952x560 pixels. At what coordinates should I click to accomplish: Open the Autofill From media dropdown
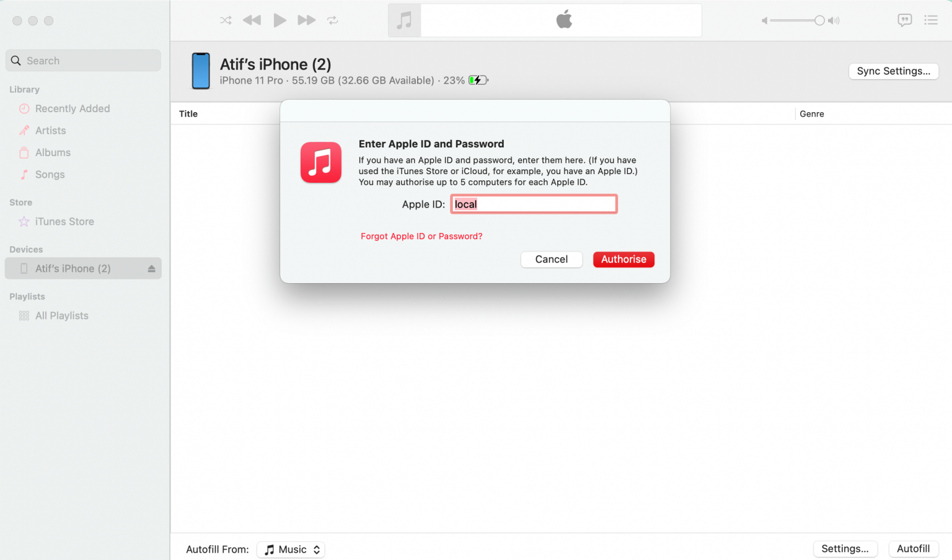[x=291, y=549]
